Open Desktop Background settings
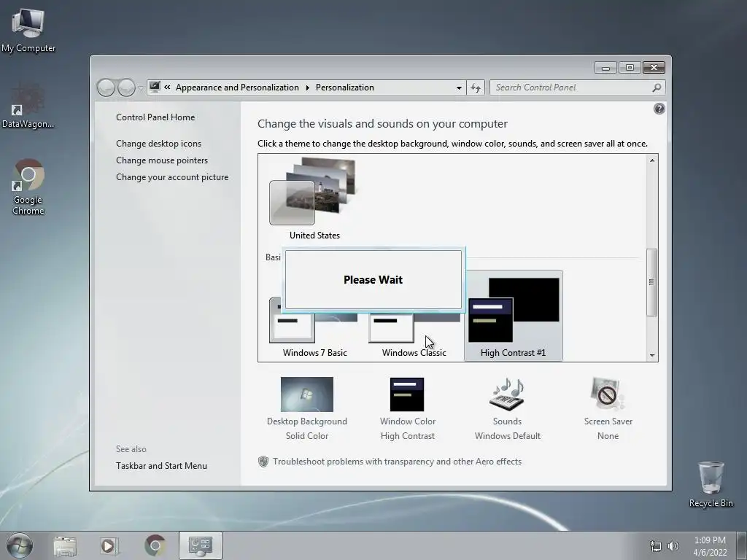This screenshot has width=747, height=560. 307,408
